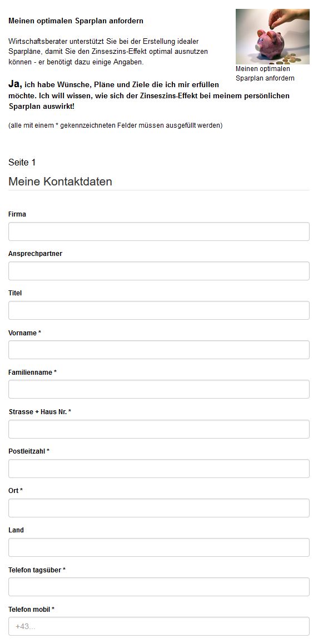318x644 pixels.
Task: Click the Firma field label text
Action: pos(17,214)
